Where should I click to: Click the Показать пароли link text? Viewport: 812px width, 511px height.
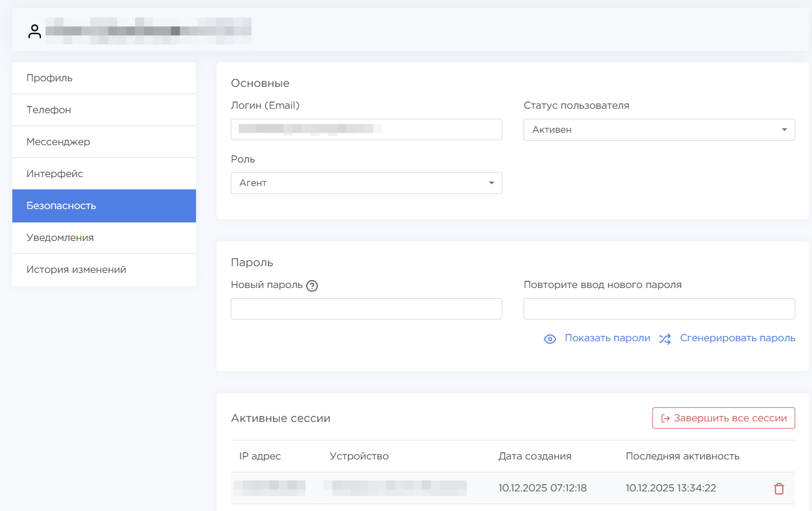(x=607, y=338)
